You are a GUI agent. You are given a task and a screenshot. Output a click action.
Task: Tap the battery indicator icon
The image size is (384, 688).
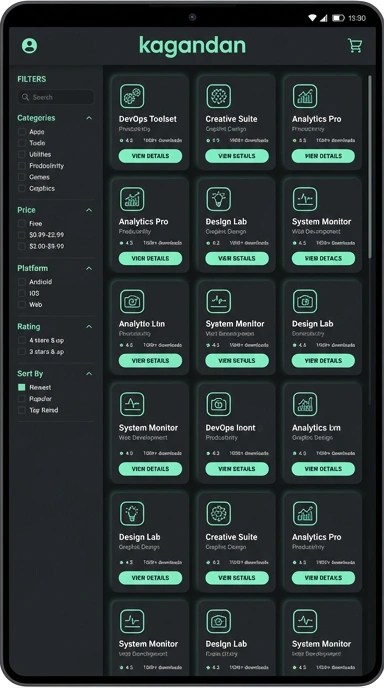point(338,18)
